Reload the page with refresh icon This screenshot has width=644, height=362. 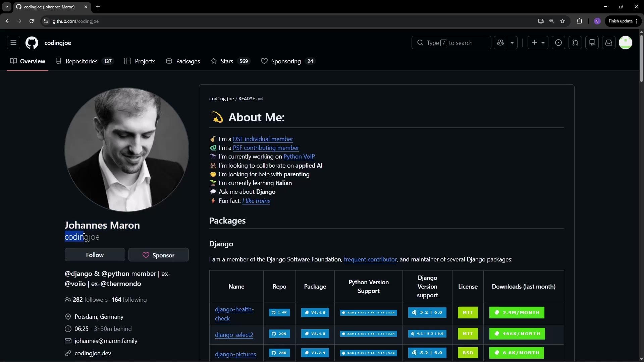(32, 21)
